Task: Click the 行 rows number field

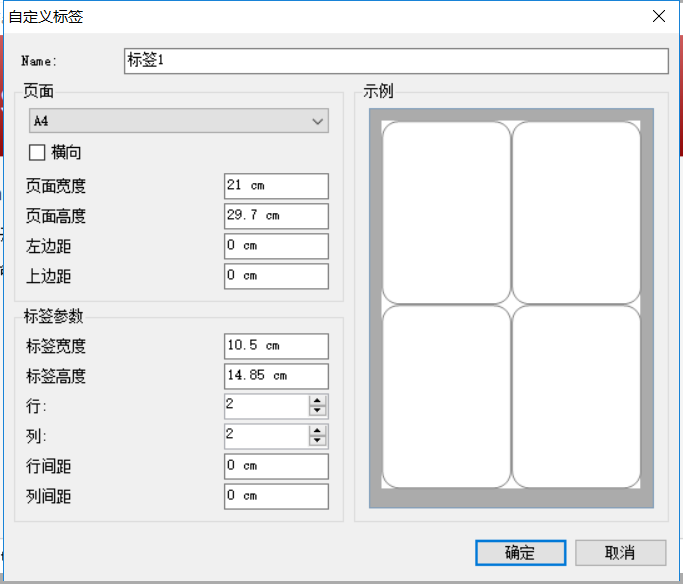Action: point(267,406)
